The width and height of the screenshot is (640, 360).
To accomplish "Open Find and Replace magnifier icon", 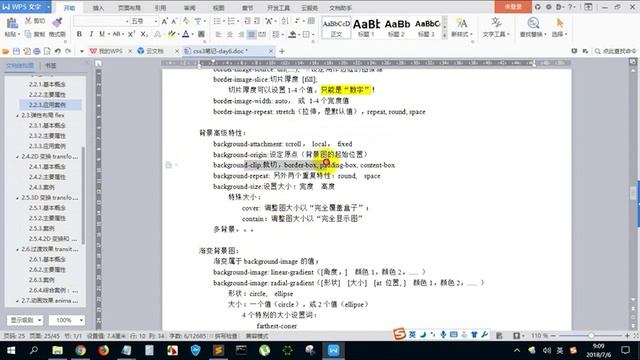I will [x=533, y=24].
